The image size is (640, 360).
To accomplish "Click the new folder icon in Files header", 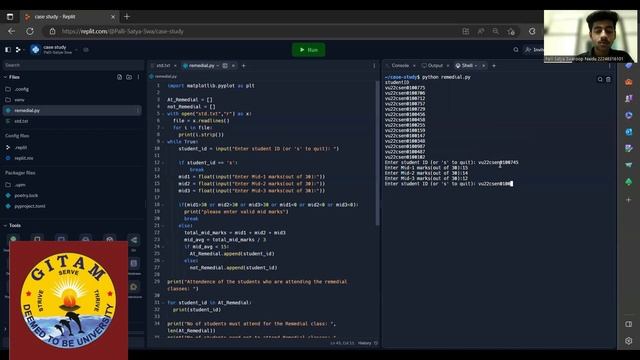I will pyautogui.click(x=129, y=77).
